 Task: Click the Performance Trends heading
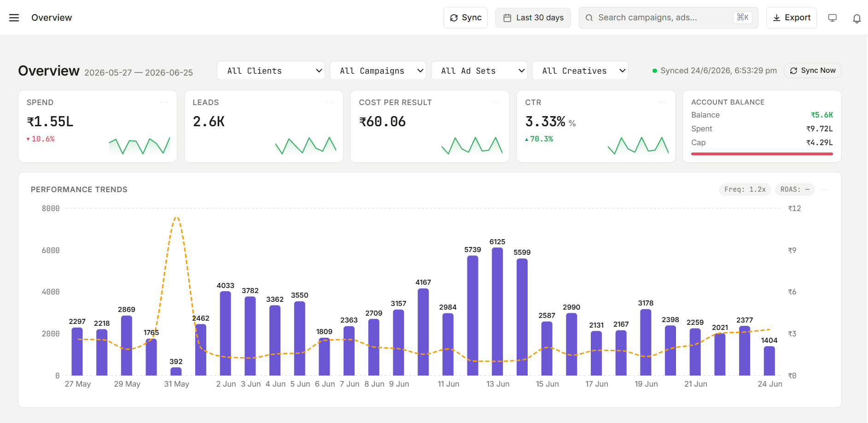(x=79, y=189)
